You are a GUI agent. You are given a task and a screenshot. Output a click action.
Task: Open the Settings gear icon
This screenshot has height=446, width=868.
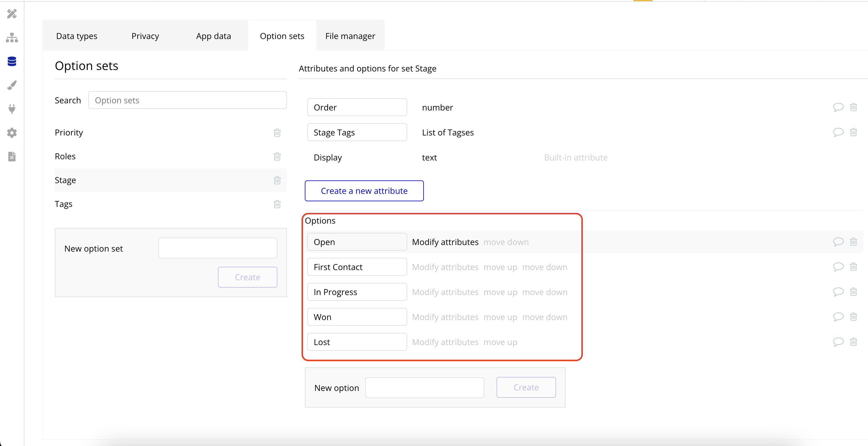tap(12, 132)
